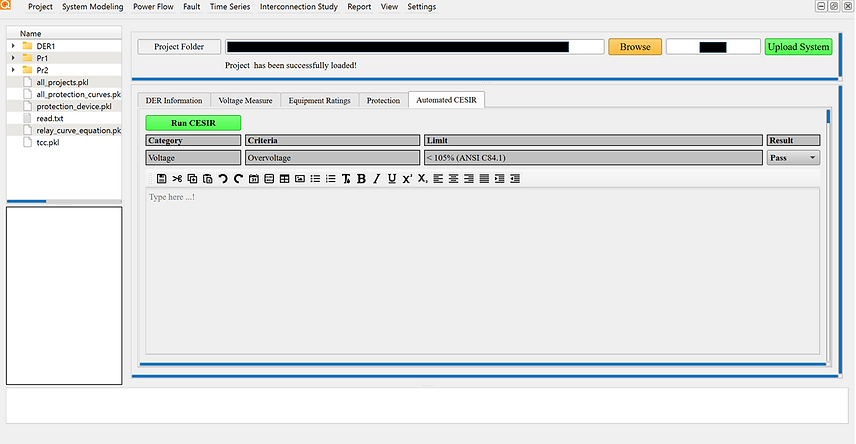Open the Settings menu
856x444 pixels.
(x=421, y=7)
